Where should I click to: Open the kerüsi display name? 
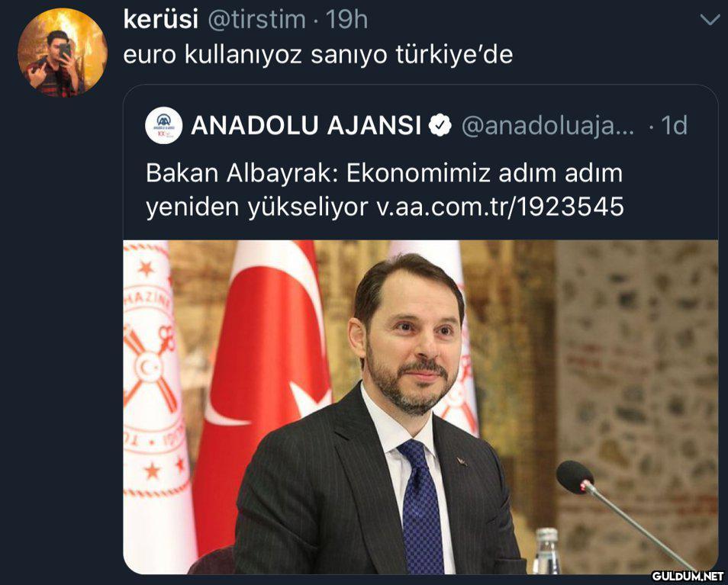tap(161, 20)
